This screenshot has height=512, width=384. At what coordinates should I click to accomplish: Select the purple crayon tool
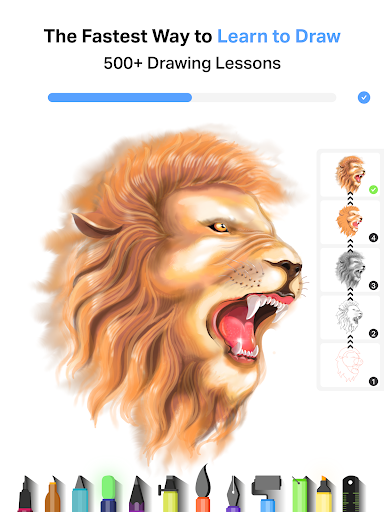[x=137, y=495]
